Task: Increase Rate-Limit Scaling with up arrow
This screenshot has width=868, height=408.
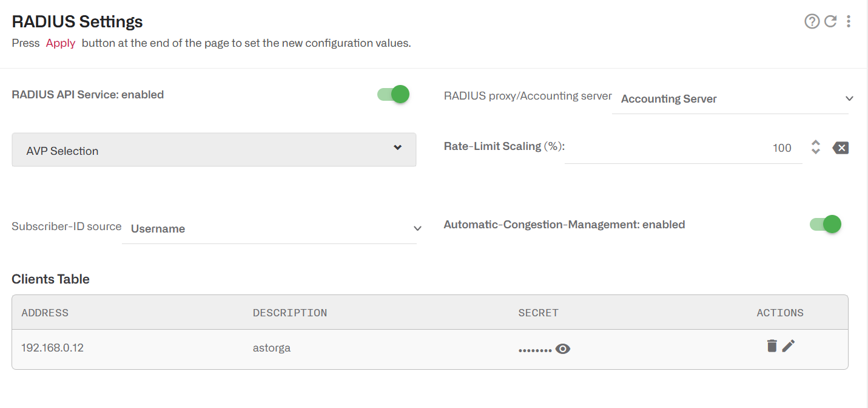Action: pyautogui.click(x=815, y=143)
